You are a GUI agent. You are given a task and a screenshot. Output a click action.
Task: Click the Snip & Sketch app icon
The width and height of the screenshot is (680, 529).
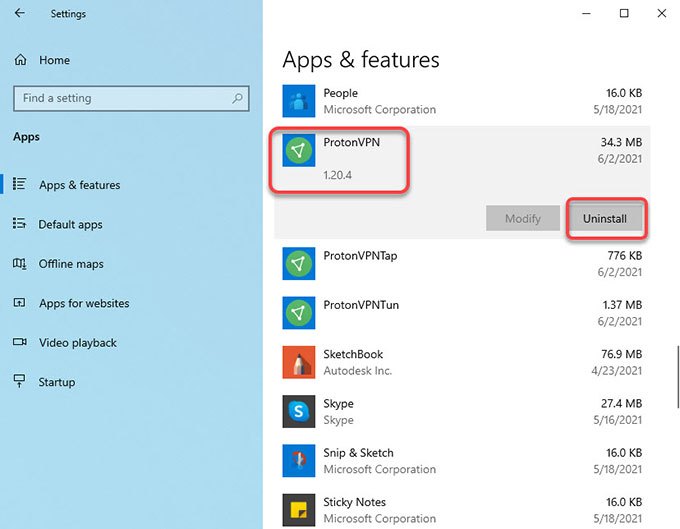click(298, 460)
